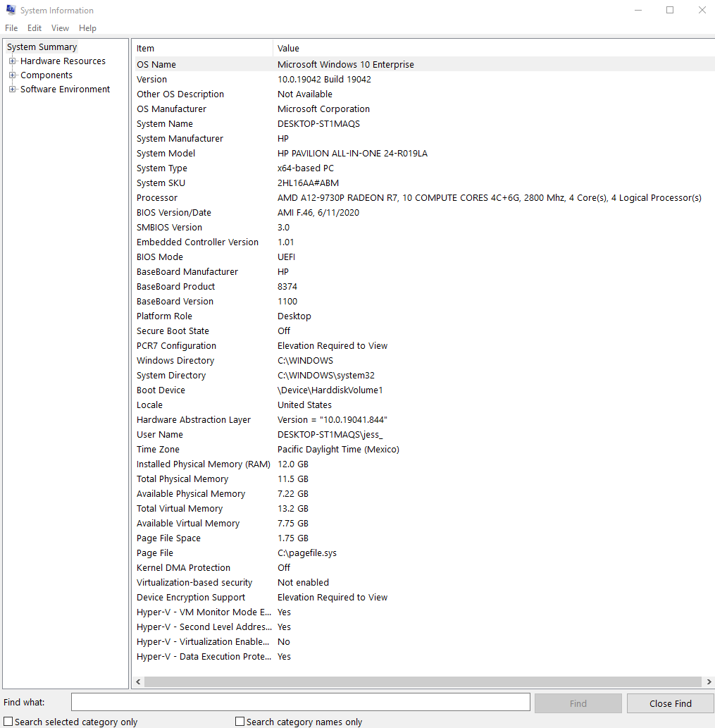Screen dimensions: 715x728
Task: Click the Value column header
Action: pyautogui.click(x=494, y=49)
